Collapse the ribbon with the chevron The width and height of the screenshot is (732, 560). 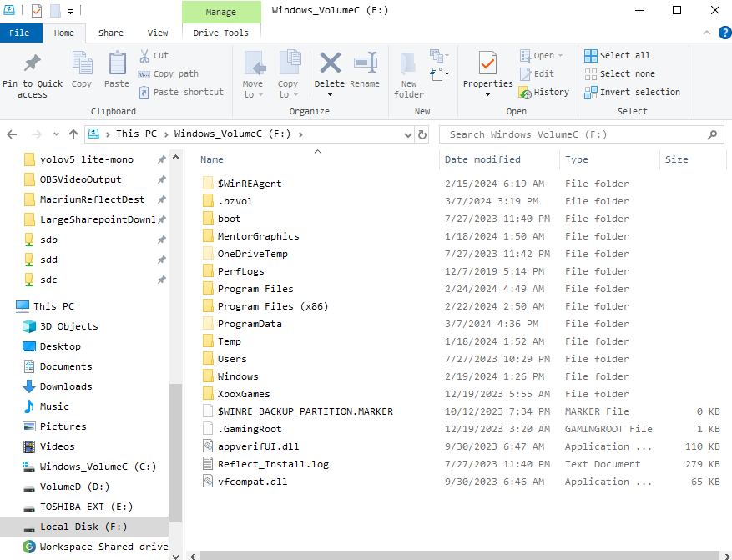pyautogui.click(x=707, y=33)
